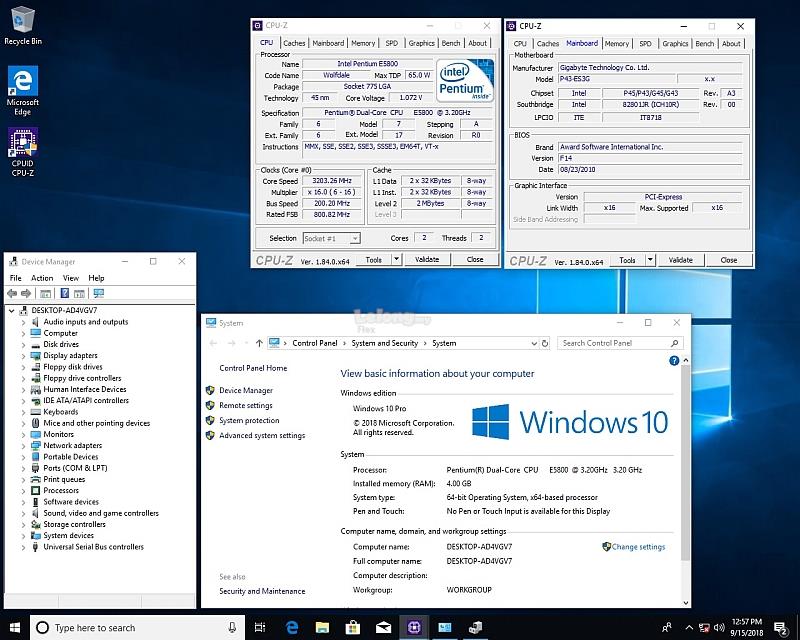
Task: Expand the Network adapters node
Action: [23, 446]
